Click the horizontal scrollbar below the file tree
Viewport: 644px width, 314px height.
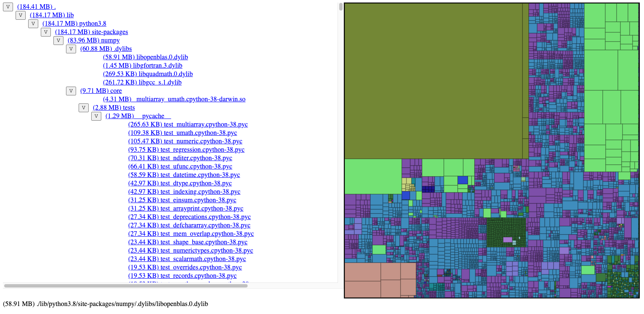tap(126, 286)
